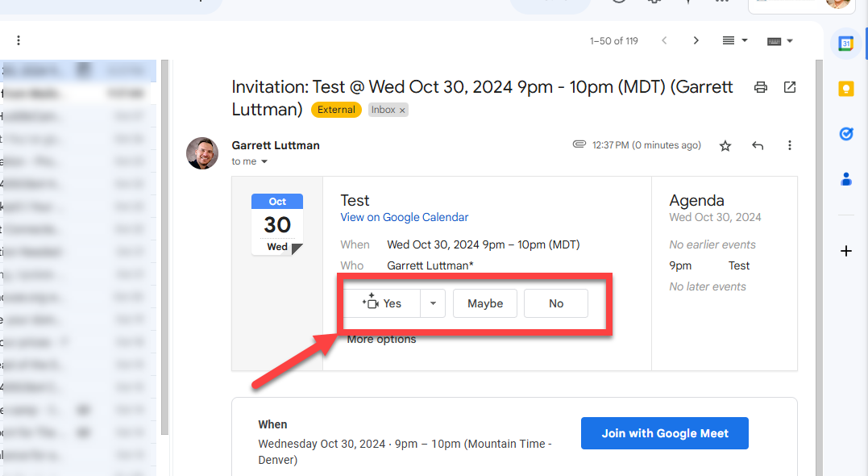Click Join with Google Meet button
The width and height of the screenshot is (868, 476).
click(664, 433)
